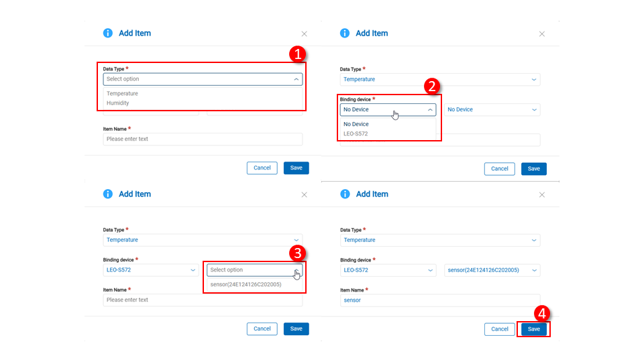Screen dimensions: 644x362
Task: Click the red step 1 badge
Action: (297, 54)
